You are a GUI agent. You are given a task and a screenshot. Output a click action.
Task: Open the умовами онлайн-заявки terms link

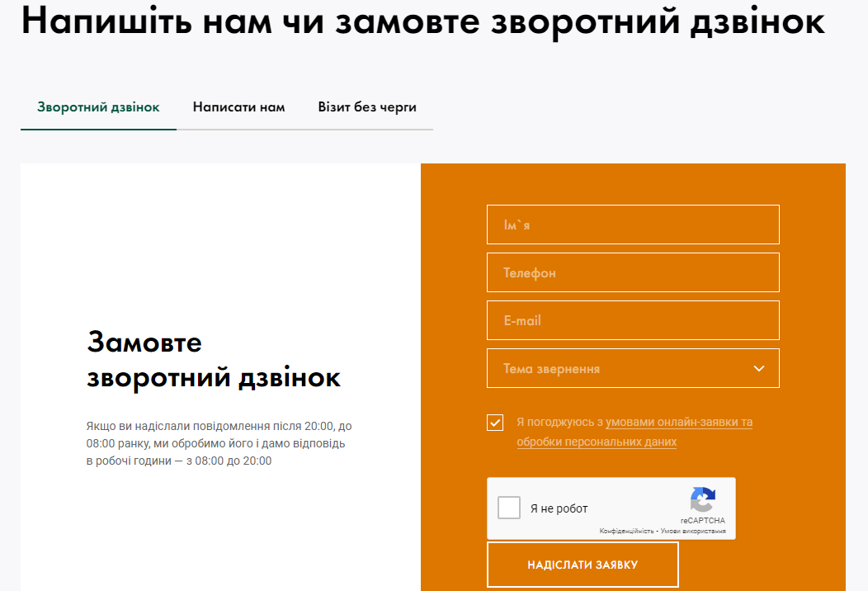click(x=678, y=422)
